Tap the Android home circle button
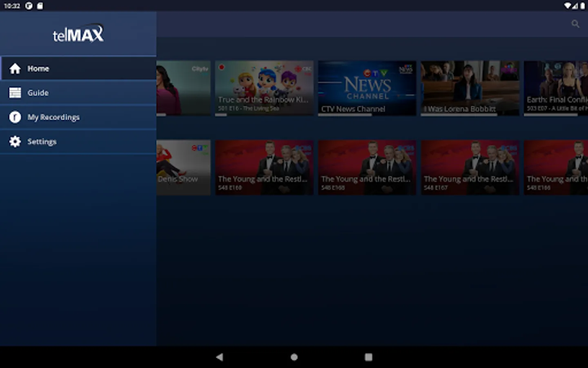Screen dimensions: 588x368 coord(294,357)
